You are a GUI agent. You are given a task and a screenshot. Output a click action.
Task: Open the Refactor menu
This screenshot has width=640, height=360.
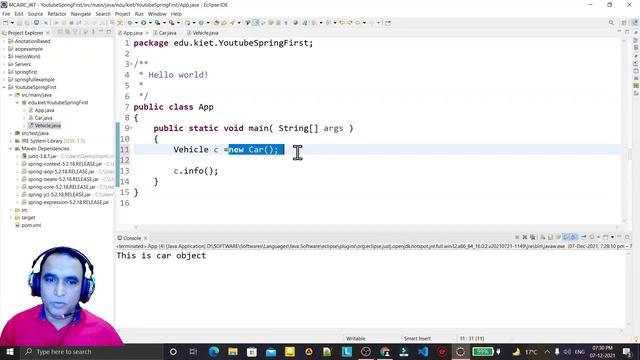[57, 14]
